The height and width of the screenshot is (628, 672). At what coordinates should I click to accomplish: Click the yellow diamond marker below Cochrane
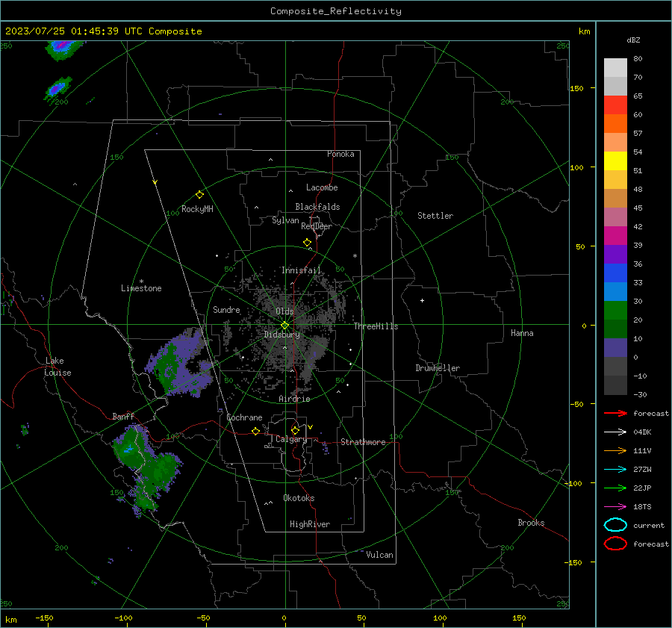point(255,432)
